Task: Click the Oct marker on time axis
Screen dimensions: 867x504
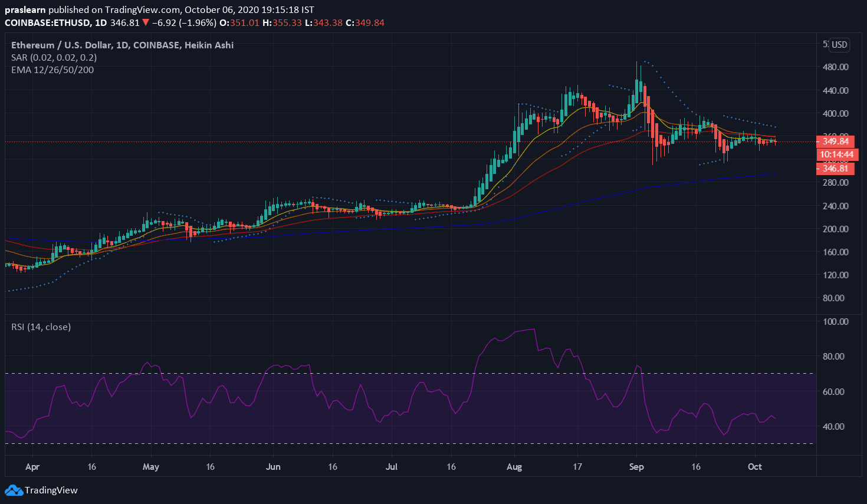Action: 754,467
